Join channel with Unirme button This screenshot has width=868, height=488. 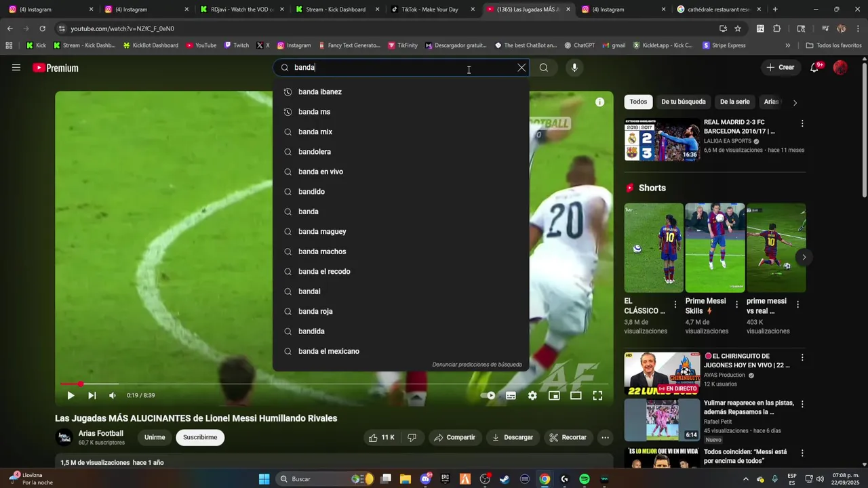tap(155, 438)
